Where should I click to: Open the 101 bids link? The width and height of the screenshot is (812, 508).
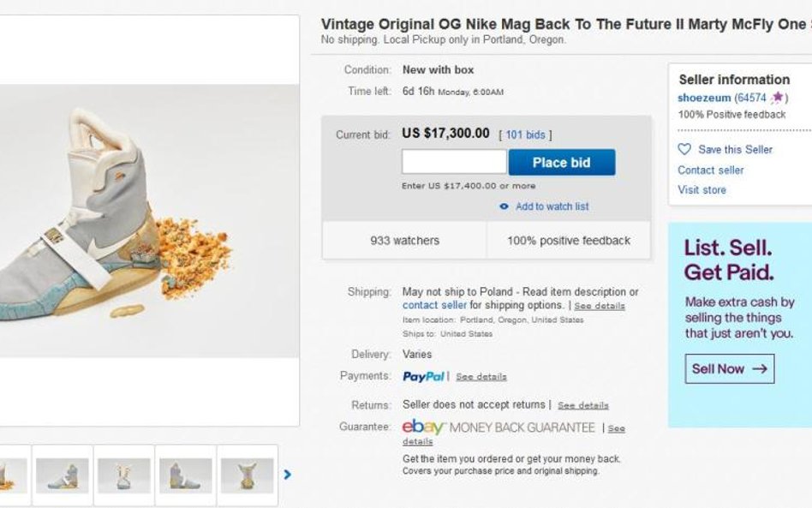pos(525,134)
